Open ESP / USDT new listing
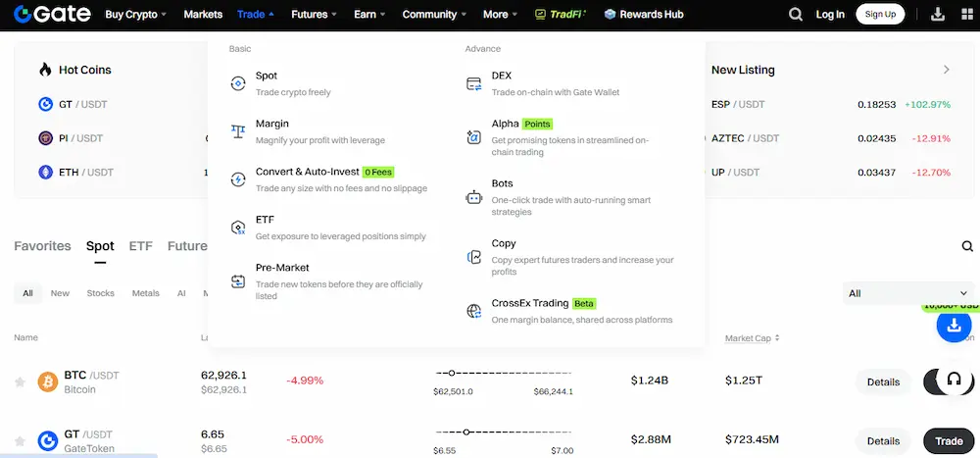 (x=738, y=105)
